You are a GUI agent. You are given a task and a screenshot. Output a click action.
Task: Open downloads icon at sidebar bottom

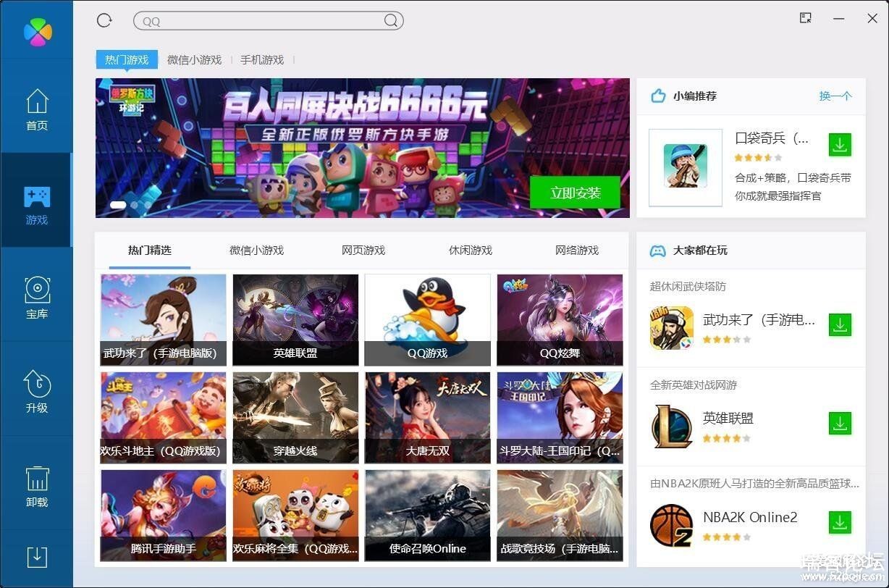(x=37, y=557)
